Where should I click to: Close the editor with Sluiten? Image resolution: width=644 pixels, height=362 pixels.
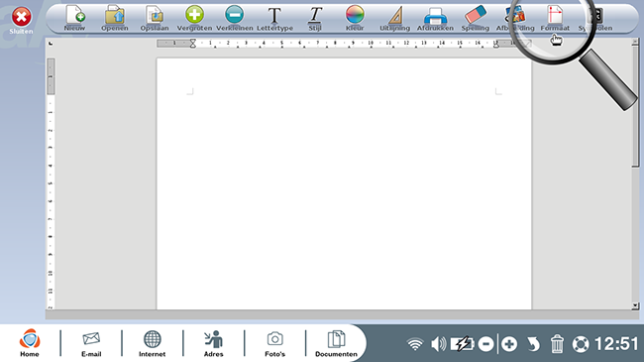[x=21, y=20]
